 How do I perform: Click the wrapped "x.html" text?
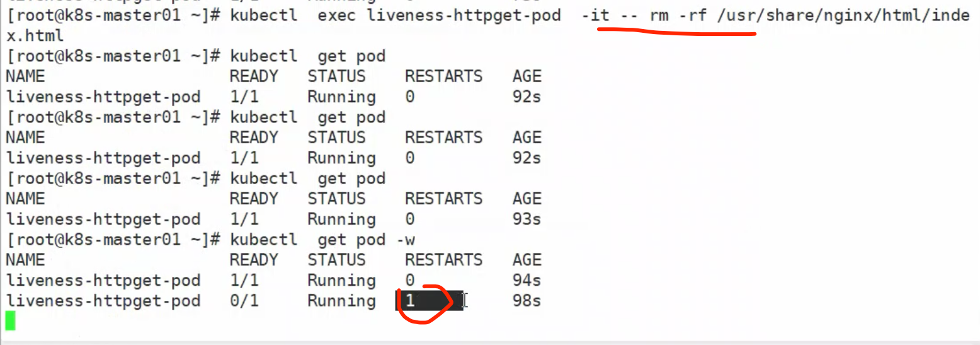(35, 35)
